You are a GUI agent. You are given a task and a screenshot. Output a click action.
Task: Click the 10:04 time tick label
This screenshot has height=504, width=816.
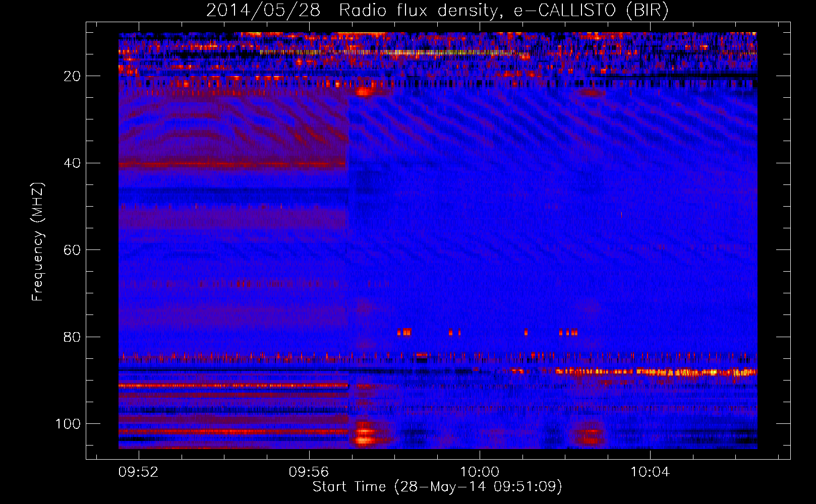pyautogui.click(x=650, y=472)
